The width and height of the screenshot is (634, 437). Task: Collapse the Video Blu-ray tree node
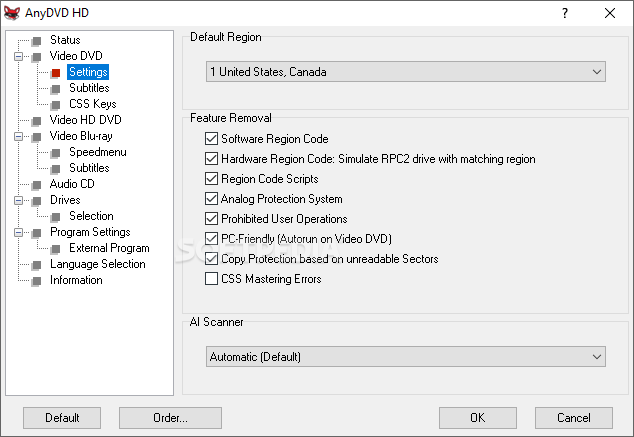coord(18,137)
